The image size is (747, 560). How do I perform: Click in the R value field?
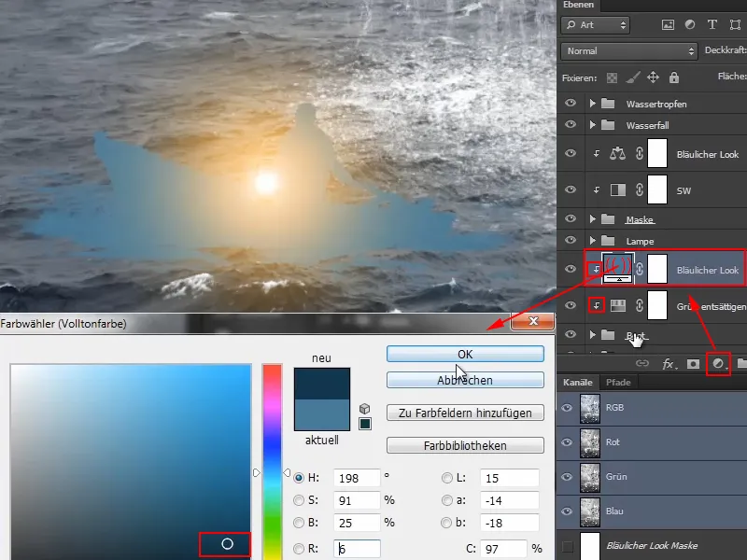coord(357,549)
